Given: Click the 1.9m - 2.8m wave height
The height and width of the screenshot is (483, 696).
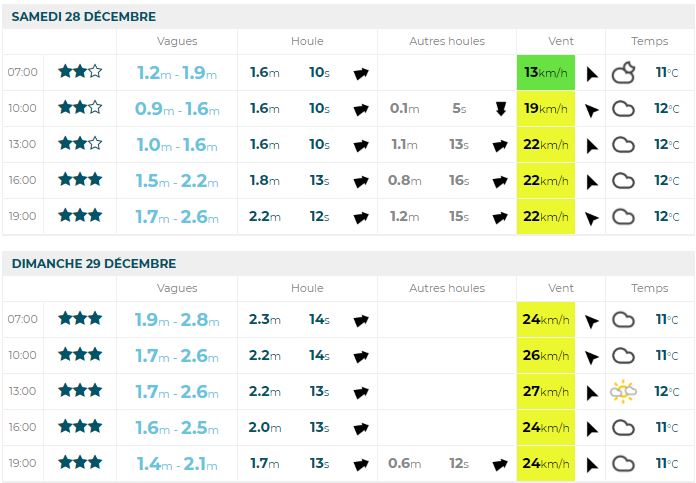Looking at the screenshot, I should (177, 320).
